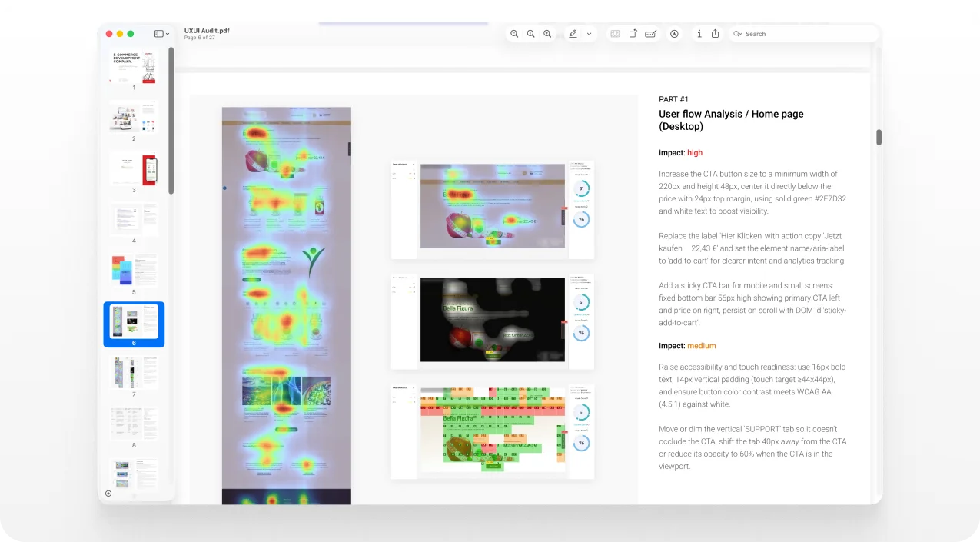Image resolution: width=980 pixels, height=542 pixels.
Task: Click the tall full-page heatmap image
Action: pos(287,306)
